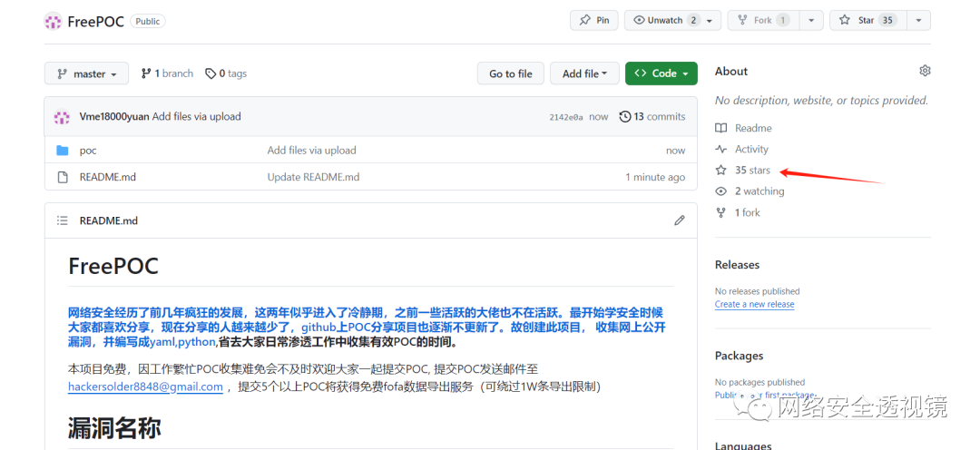Click the FreePOC repository avatar icon
This screenshot has width=980, height=450.
pyautogui.click(x=53, y=21)
